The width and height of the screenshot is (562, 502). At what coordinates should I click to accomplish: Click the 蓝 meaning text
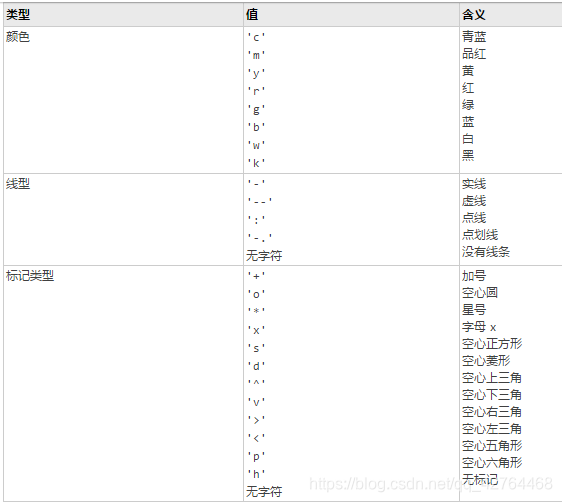point(468,122)
